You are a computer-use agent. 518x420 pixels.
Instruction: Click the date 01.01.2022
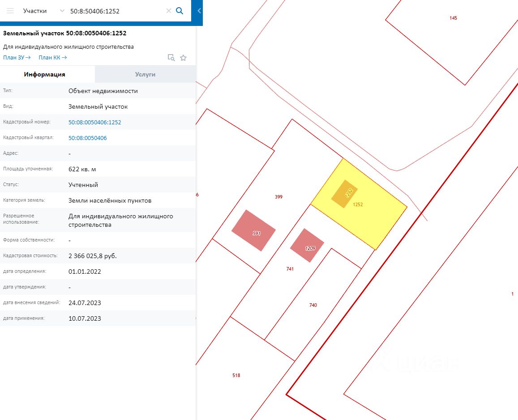coord(85,272)
